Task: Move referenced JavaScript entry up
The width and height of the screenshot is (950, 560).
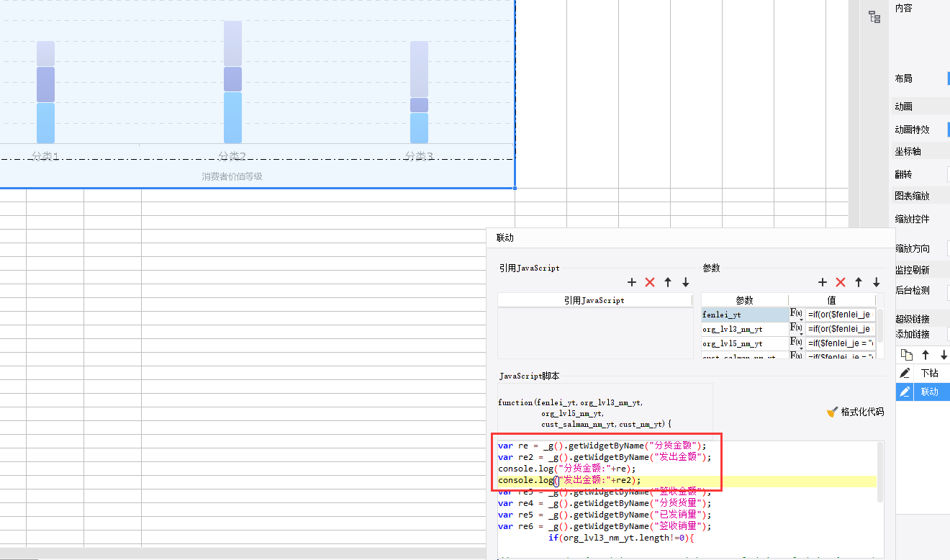Action: click(x=668, y=283)
